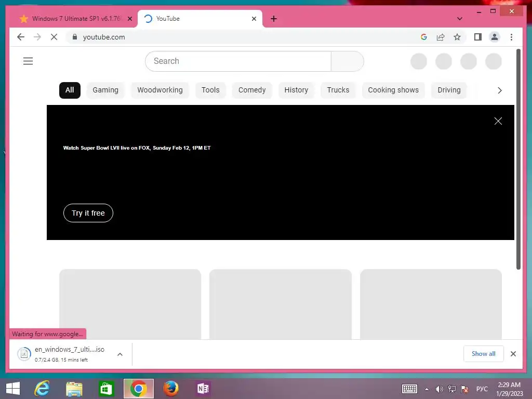Screen dimensions: 532x399
Task: Launch Internet Explorer from the taskbar
Action: coord(42,389)
